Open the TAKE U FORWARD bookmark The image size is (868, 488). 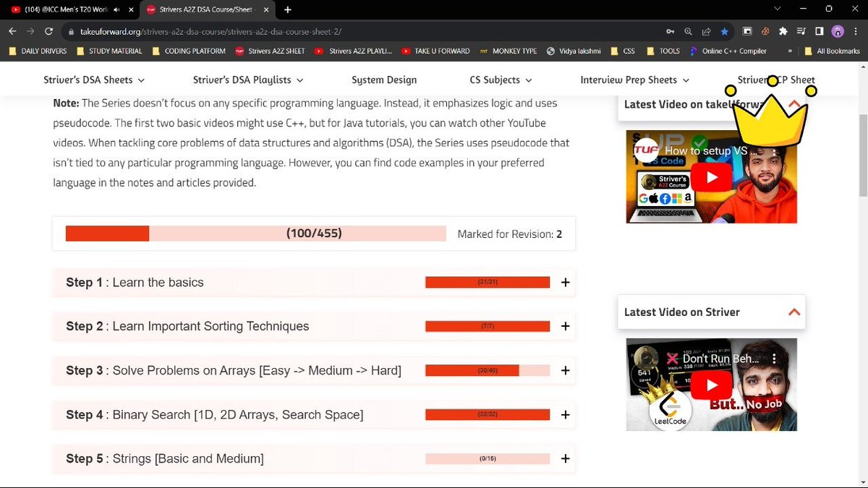point(435,51)
